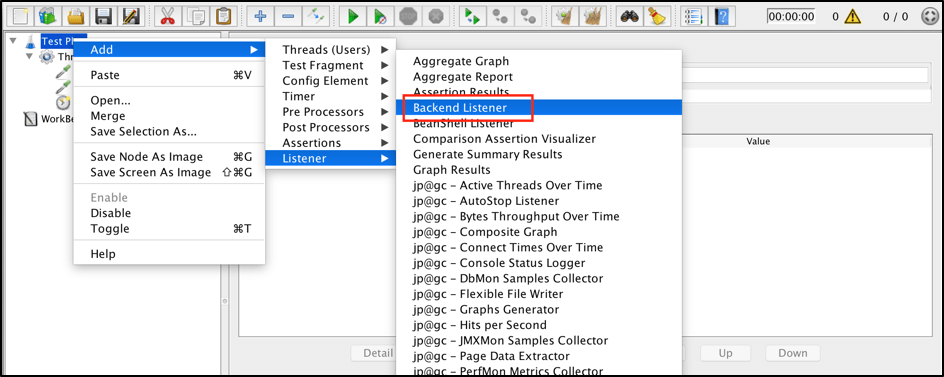Screen dimensions: 944x377
Task: Click the Value column header
Action: (758, 142)
